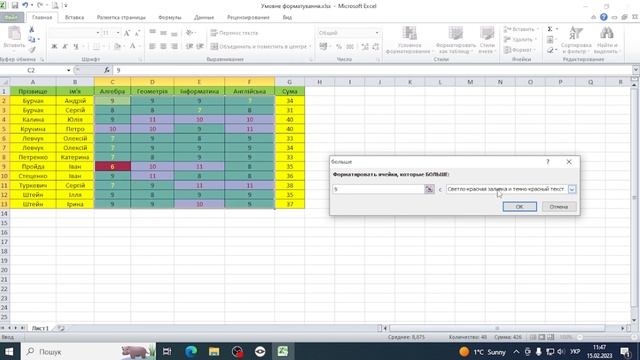
Task: Expand the font size dropdown
Action: coord(118,33)
